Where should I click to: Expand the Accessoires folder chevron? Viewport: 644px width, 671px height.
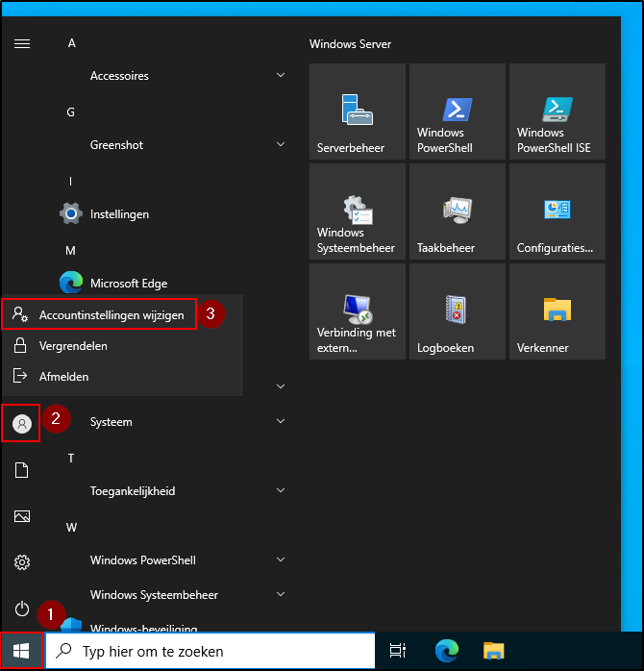(281, 75)
